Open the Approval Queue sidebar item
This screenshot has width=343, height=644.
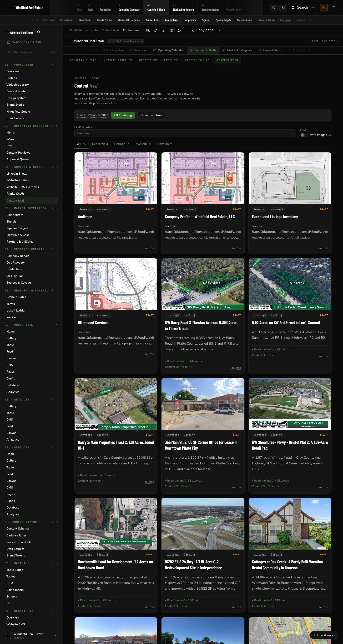[x=17, y=159]
